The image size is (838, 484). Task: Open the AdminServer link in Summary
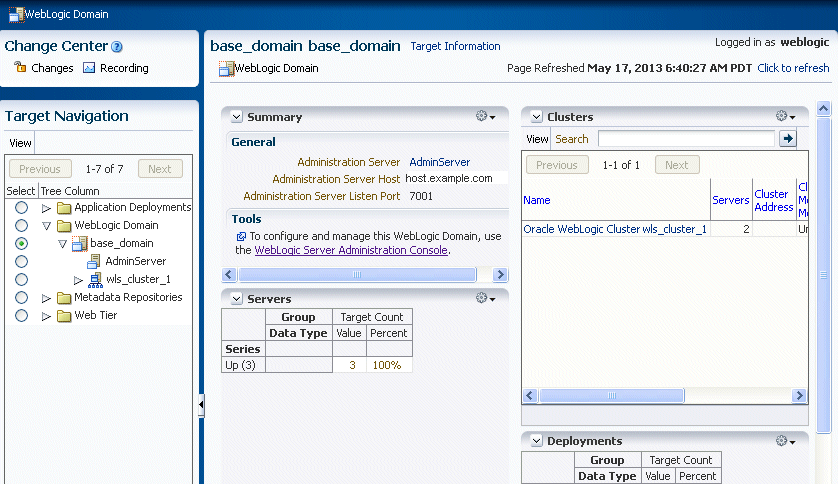[440, 162]
